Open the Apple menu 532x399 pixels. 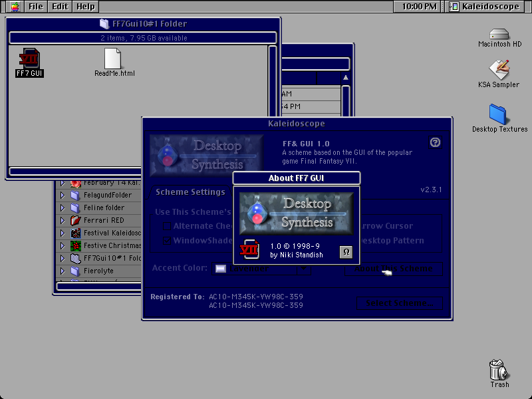(15, 7)
